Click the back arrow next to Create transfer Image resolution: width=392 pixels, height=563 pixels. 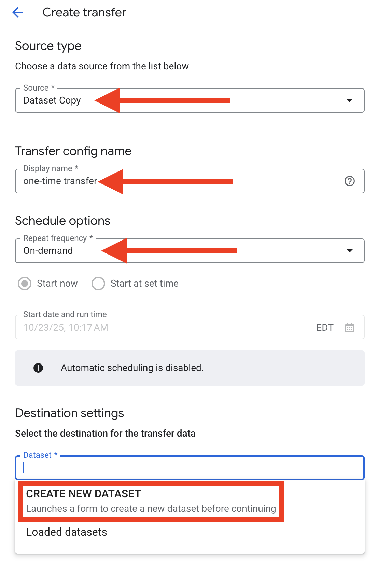click(x=18, y=13)
